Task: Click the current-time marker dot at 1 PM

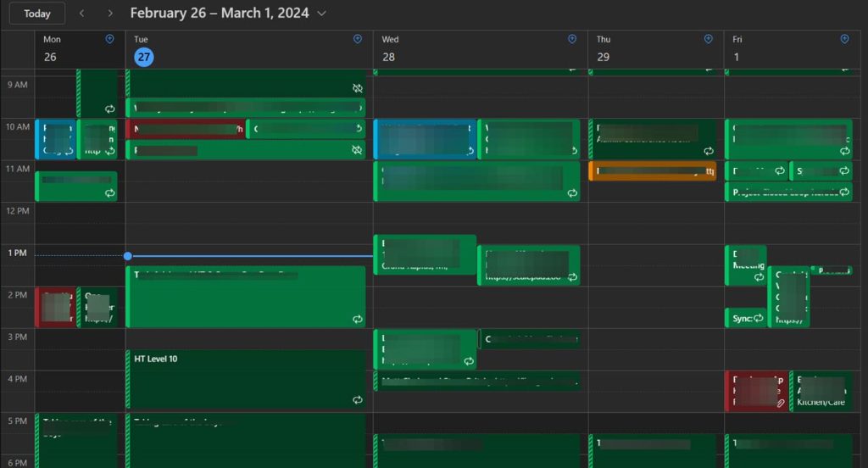Action: point(128,256)
